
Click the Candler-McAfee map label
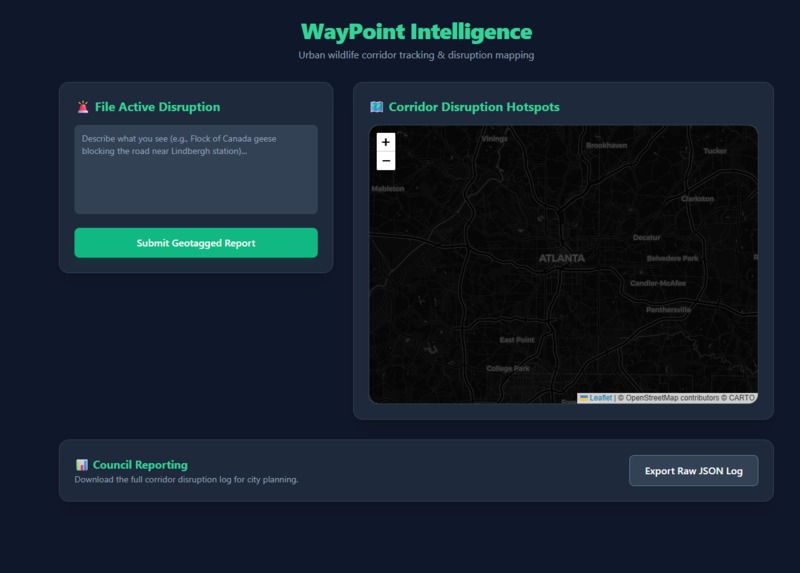[658, 283]
